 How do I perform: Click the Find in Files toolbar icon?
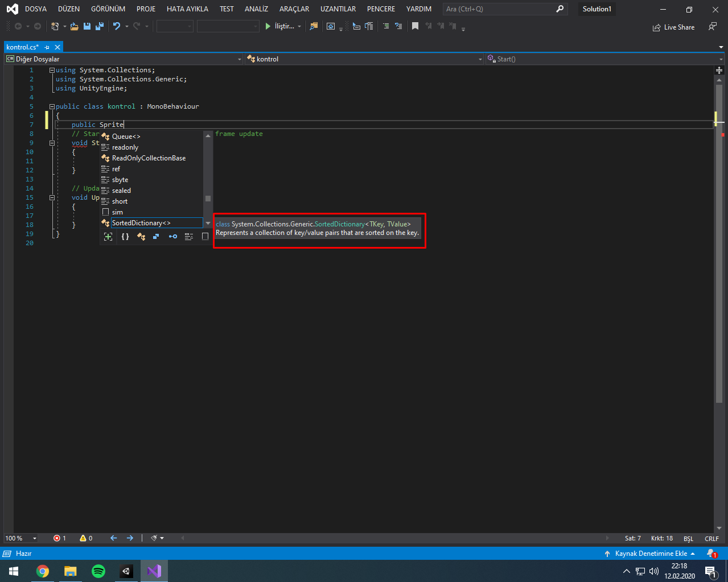(314, 26)
